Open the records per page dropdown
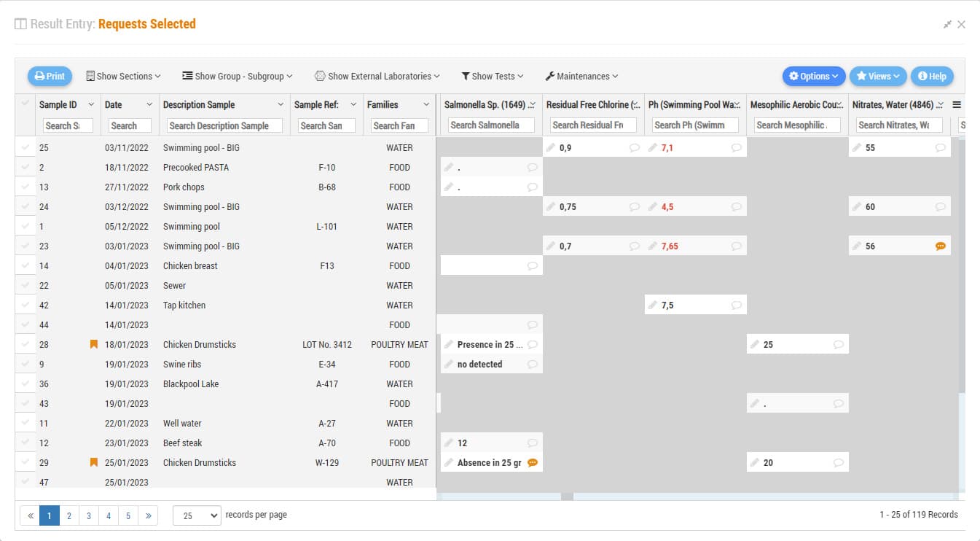This screenshot has height=541, width=980. coord(197,515)
